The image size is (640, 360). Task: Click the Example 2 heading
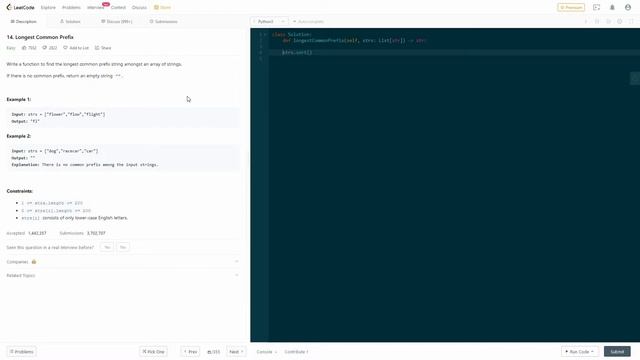[19, 136]
